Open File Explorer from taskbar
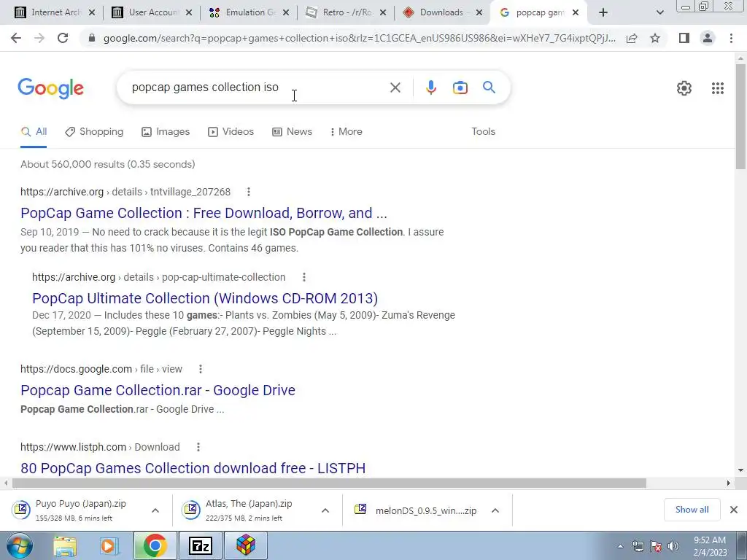The image size is (747, 560). click(65, 546)
